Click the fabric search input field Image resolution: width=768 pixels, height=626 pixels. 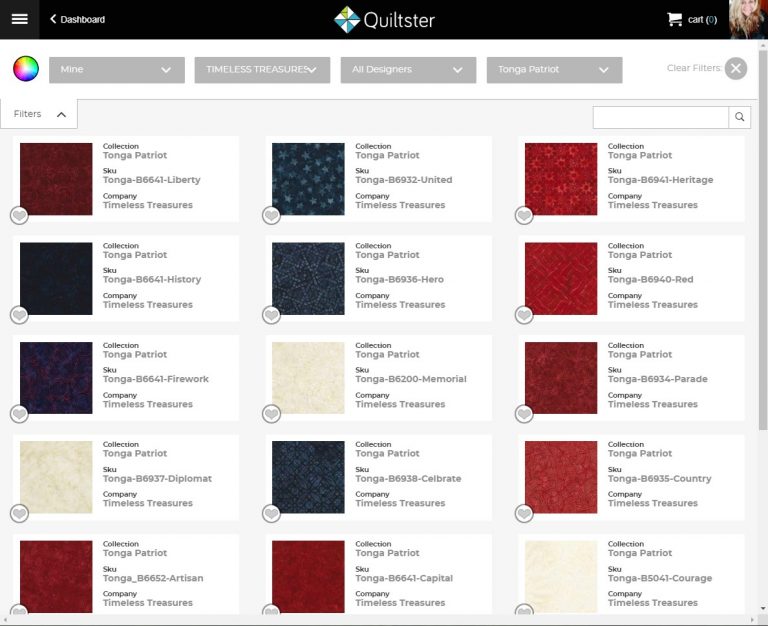click(660, 117)
